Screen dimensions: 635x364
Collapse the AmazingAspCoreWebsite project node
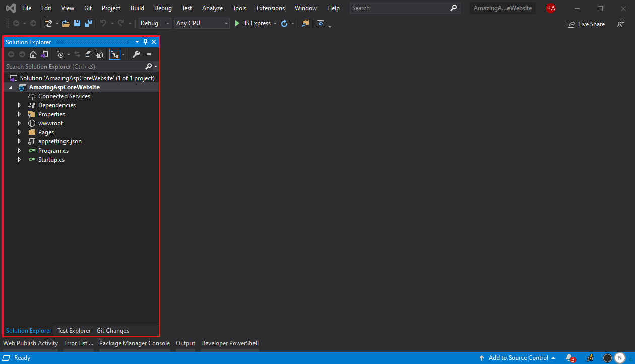[x=11, y=87]
